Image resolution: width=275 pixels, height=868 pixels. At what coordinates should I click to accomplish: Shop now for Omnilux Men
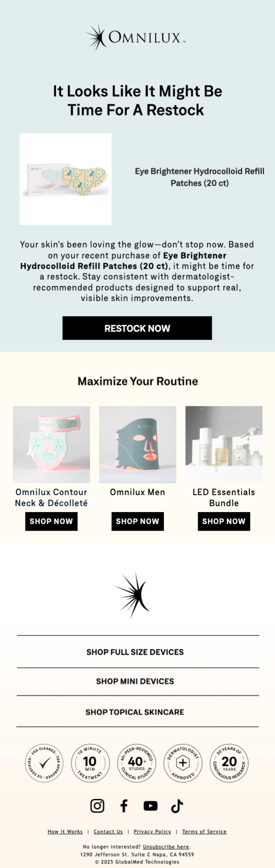137,521
